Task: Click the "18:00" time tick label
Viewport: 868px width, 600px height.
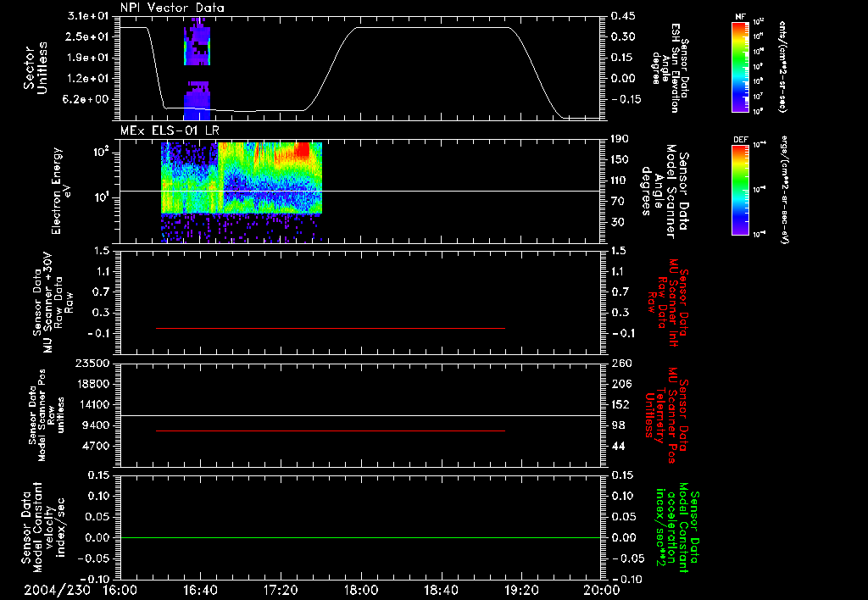Action: (x=361, y=590)
